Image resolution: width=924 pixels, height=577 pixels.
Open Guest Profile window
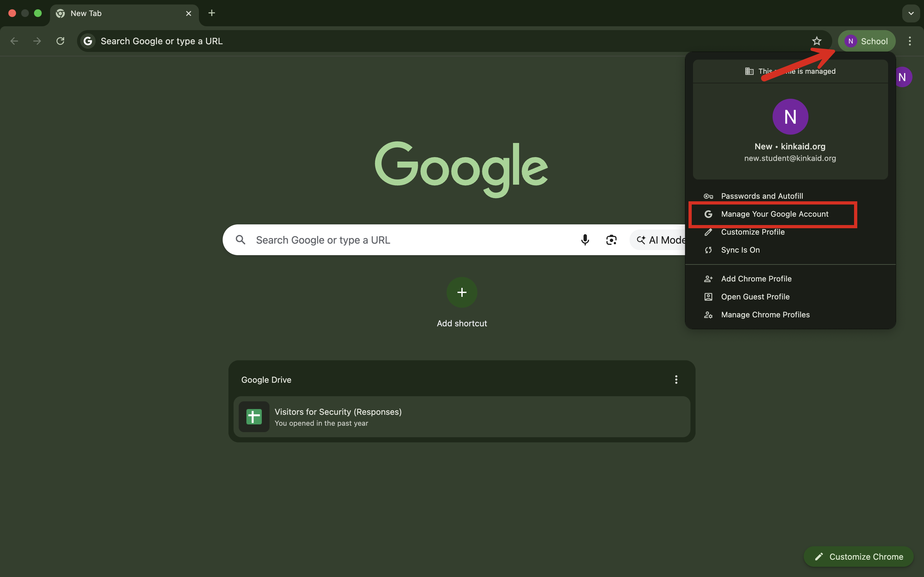point(755,297)
